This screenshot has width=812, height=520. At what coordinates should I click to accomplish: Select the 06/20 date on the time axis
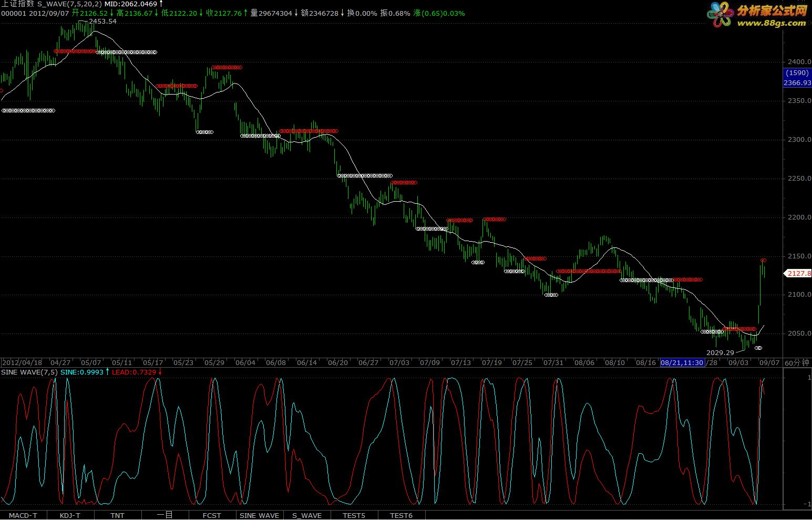(x=338, y=362)
